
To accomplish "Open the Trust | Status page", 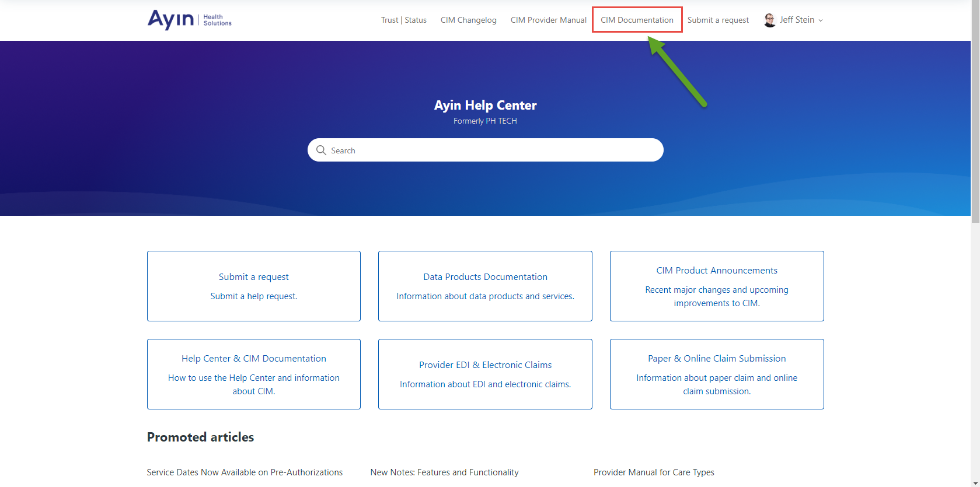I will [x=403, y=20].
